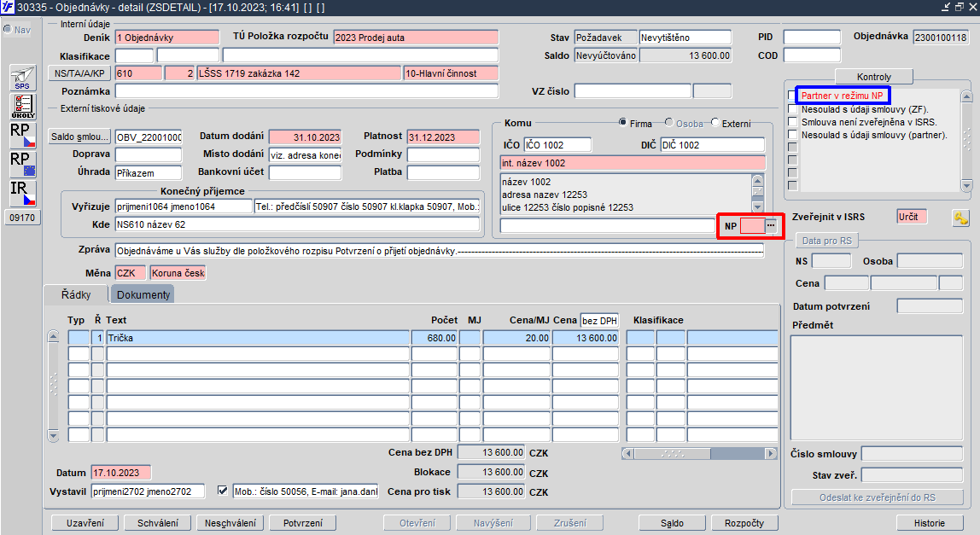Click the yellow key icon beside Určit
This screenshot has width=980, height=535.
click(960, 218)
